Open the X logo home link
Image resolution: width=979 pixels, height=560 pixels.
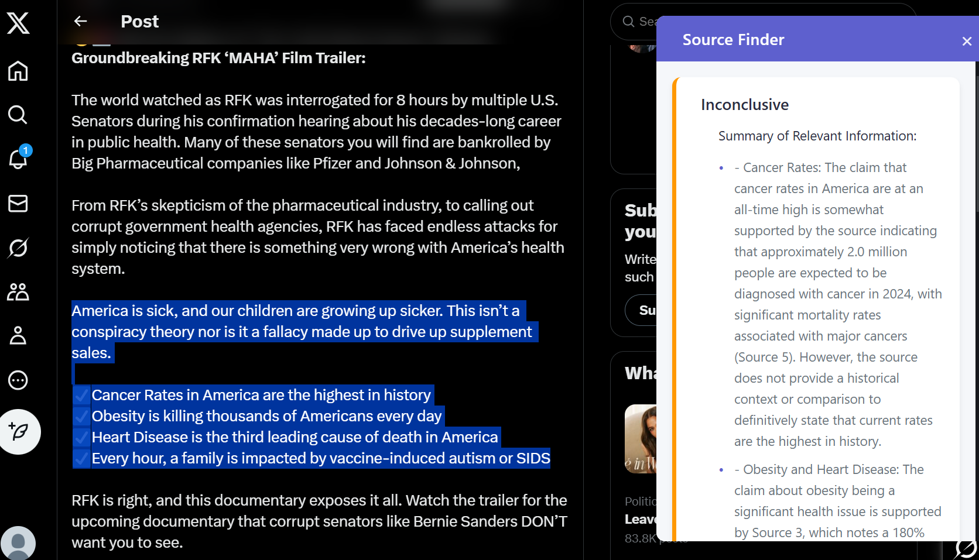click(x=18, y=23)
